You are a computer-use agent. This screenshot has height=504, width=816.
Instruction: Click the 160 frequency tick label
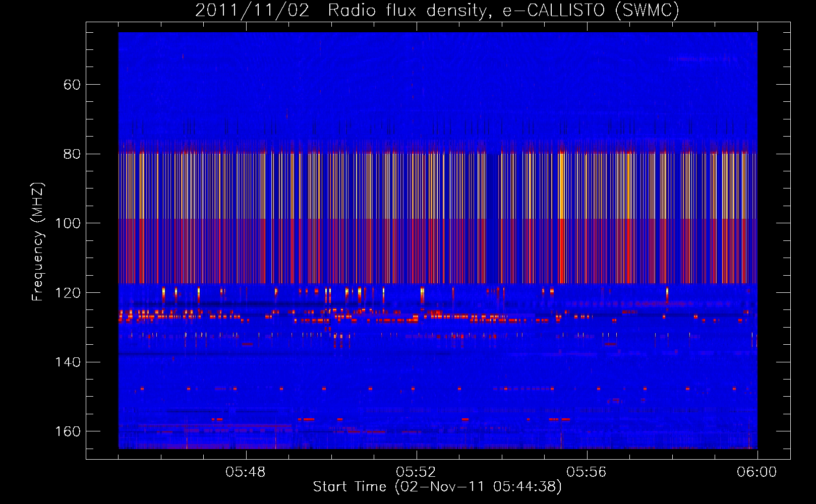tap(68, 432)
